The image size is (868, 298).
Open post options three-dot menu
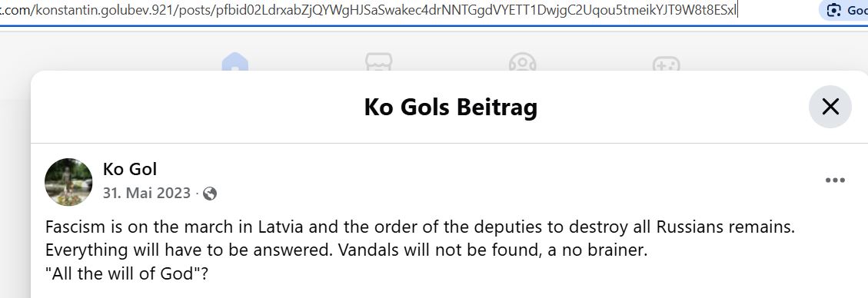click(x=835, y=180)
